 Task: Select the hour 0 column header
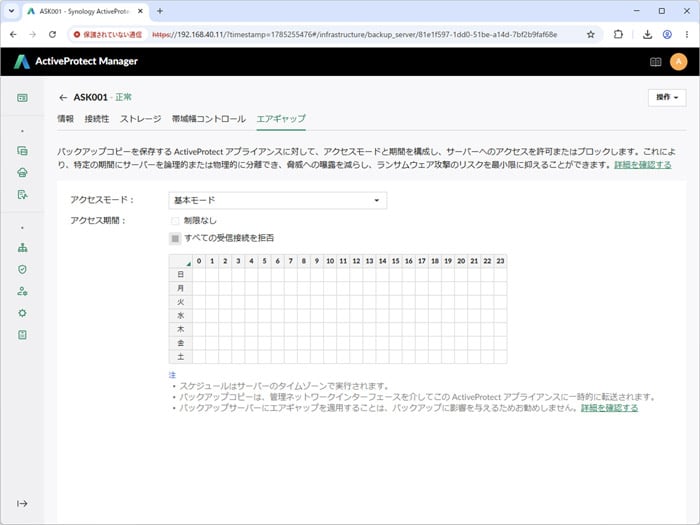(199, 261)
